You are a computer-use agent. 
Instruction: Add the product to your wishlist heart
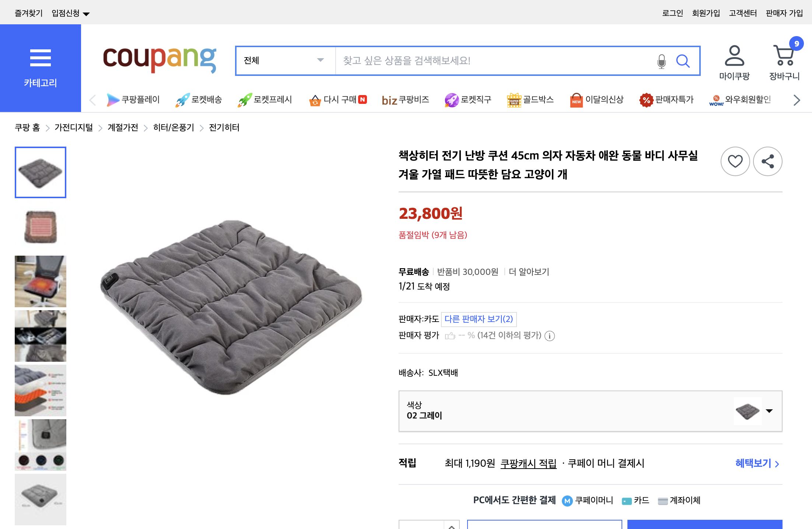pos(735,161)
